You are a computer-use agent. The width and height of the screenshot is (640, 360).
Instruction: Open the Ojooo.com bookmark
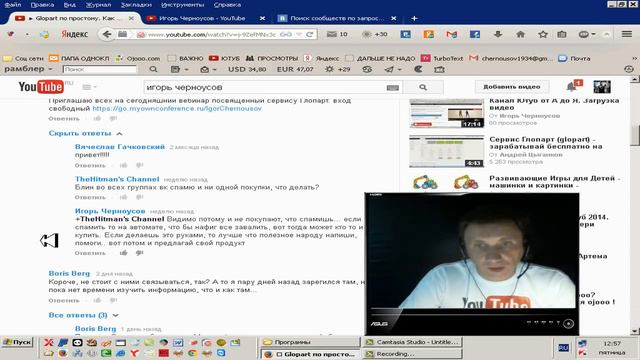(138, 58)
